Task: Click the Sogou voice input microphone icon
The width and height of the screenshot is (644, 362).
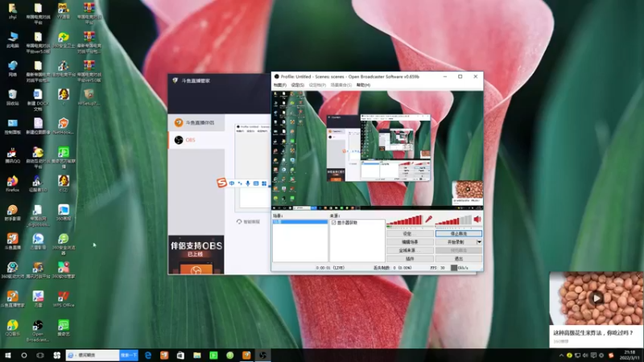Action: click(x=248, y=183)
